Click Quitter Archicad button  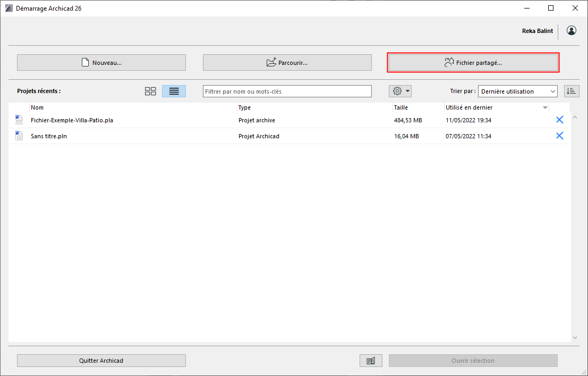click(x=101, y=361)
